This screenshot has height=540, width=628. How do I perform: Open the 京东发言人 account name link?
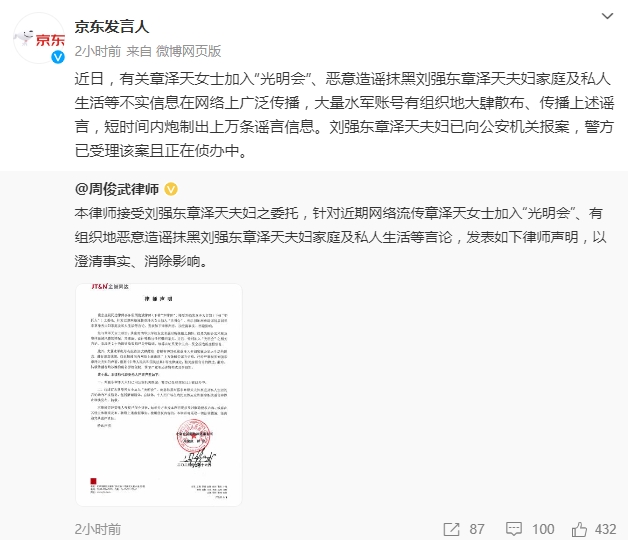(112, 27)
